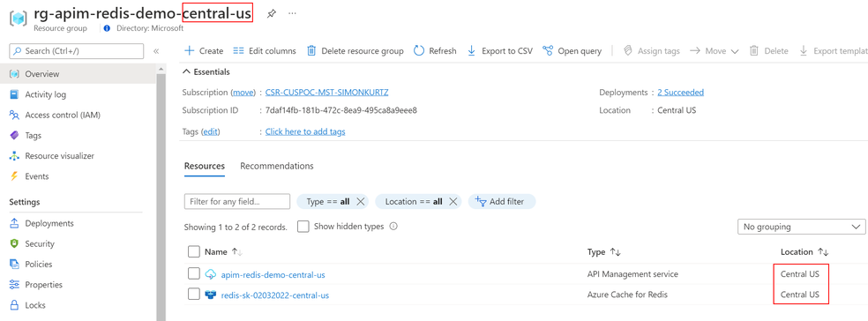Focus the Filter for any field box
Viewport: 868px width, 321px height.
click(x=237, y=201)
